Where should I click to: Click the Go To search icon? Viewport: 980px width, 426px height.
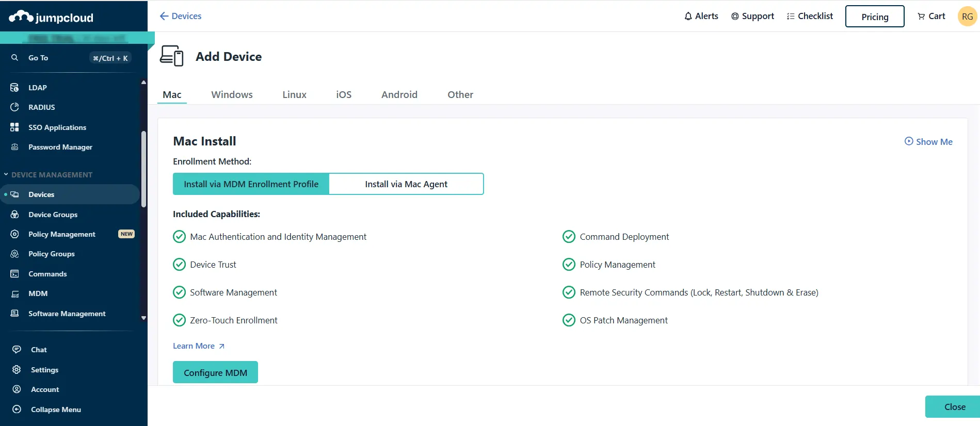click(15, 58)
